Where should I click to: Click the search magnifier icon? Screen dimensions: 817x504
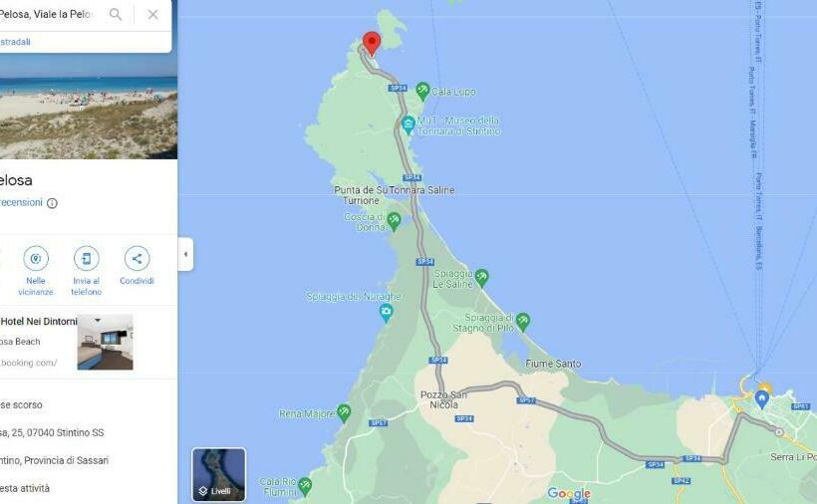[x=116, y=15]
